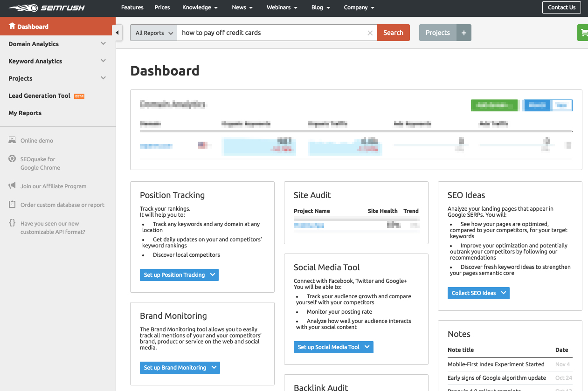Click the Date column header in Notes

coord(562,350)
